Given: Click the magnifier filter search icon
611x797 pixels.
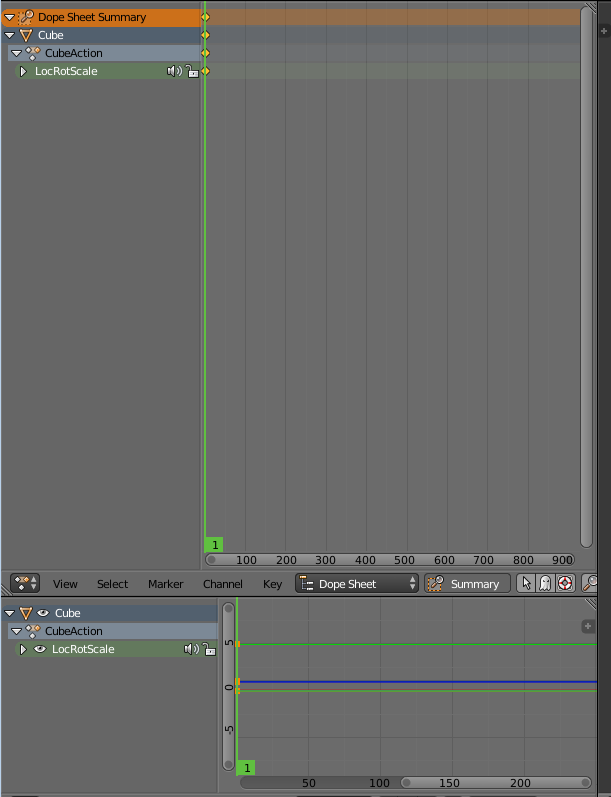Looking at the screenshot, I should point(589,584).
